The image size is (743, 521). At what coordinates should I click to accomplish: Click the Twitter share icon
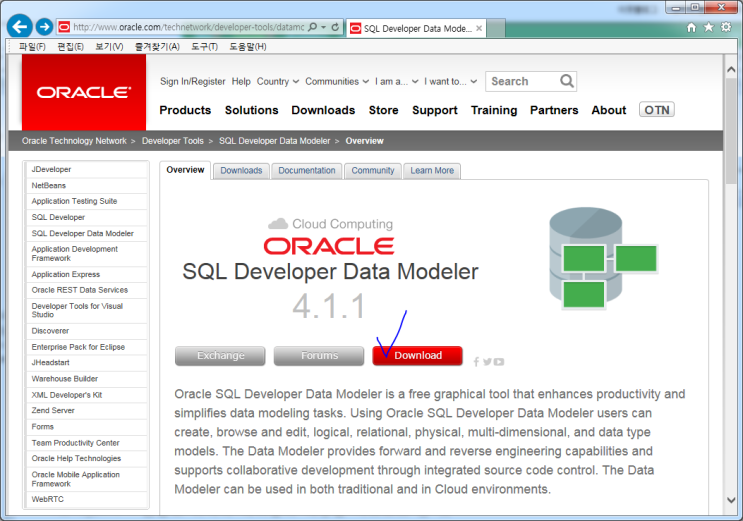pos(487,362)
